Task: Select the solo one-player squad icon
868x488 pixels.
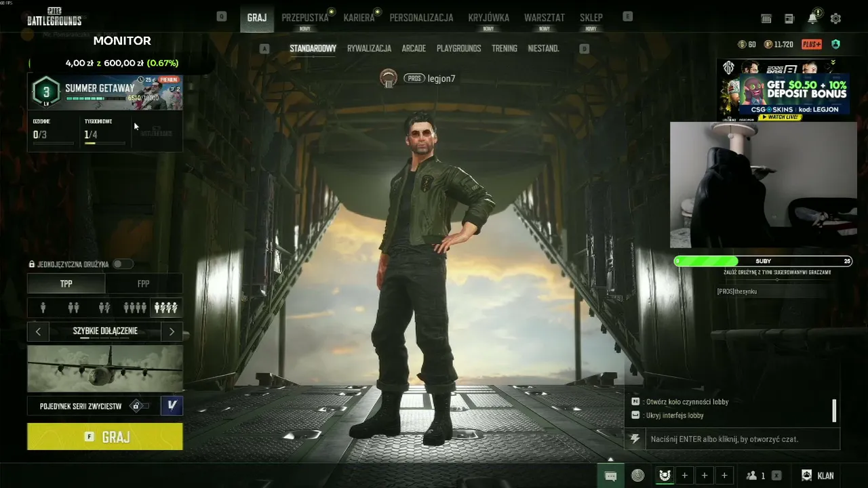Action: [43, 308]
